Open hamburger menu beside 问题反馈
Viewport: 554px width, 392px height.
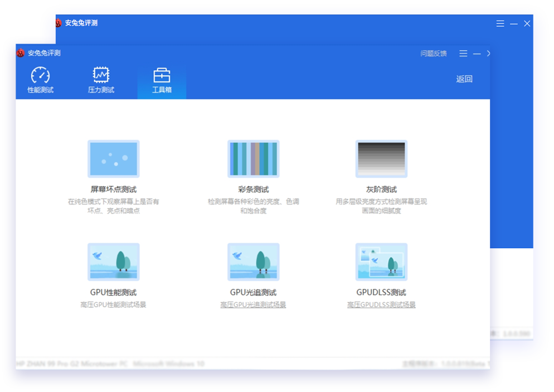tap(463, 54)
